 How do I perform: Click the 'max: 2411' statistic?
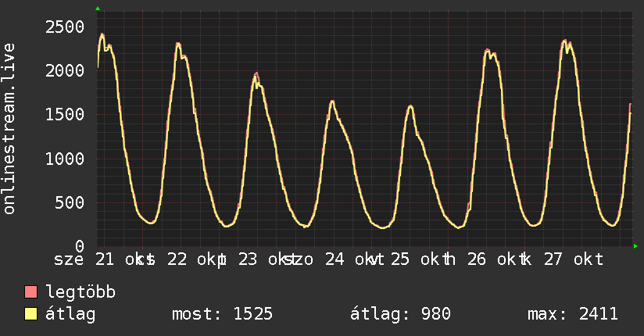[573, 314]
